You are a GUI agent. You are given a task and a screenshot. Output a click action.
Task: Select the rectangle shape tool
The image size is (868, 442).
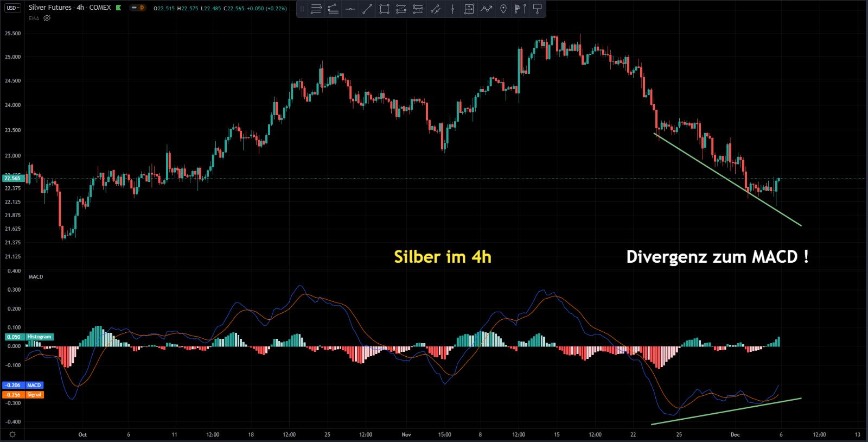coord(384,9)
